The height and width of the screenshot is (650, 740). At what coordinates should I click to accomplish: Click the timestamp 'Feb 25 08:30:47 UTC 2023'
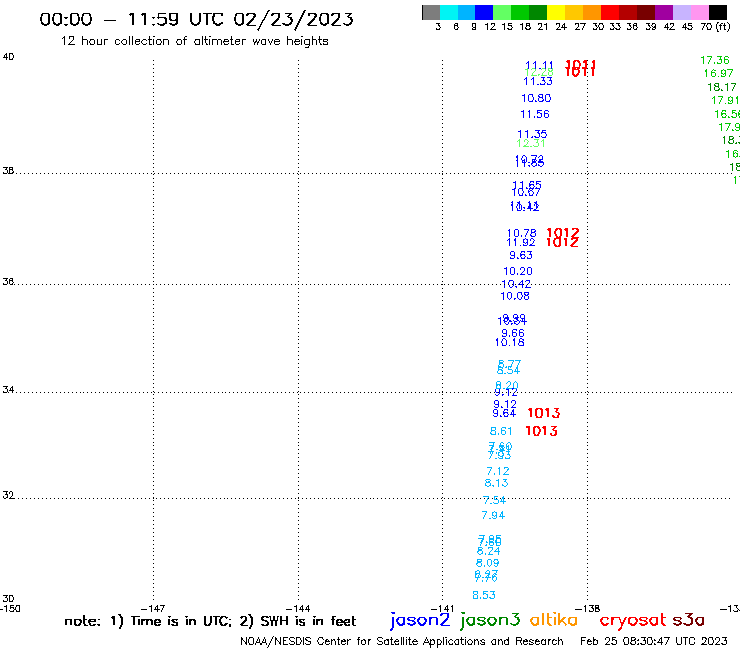point(654,641)
